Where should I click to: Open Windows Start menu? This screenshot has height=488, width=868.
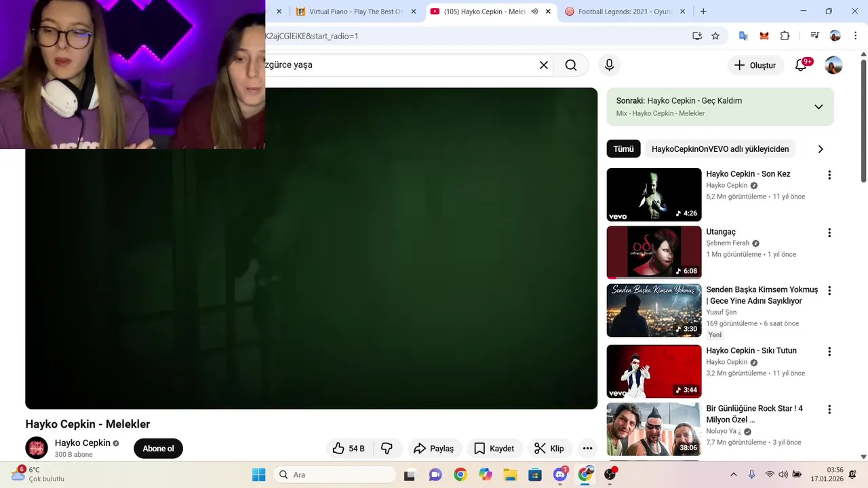pyautogui.click(x=259, y=474)
